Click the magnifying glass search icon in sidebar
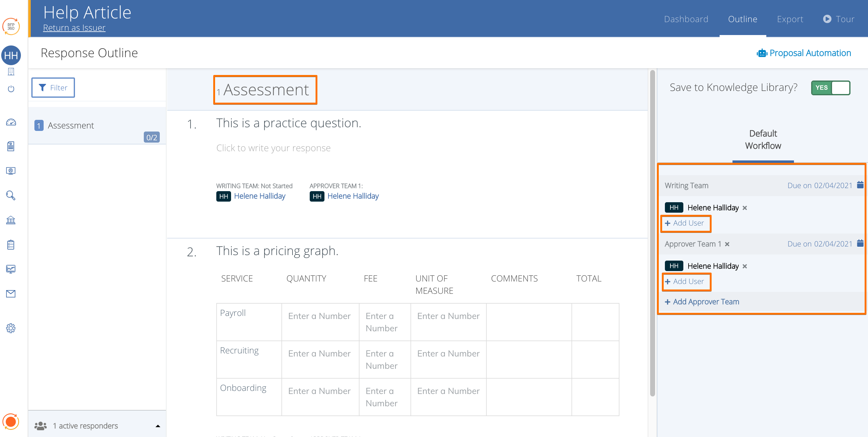The image size is (868, 437). pos(11,195)
